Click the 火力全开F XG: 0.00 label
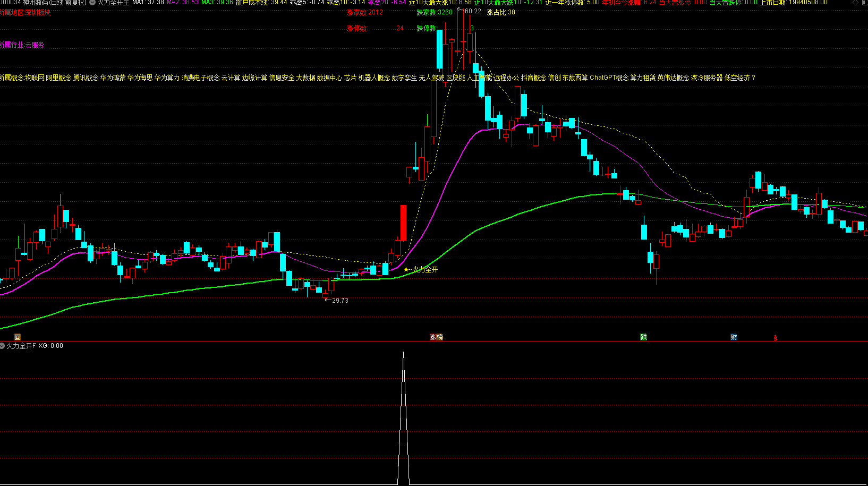The image size is (868, 486). (x=35, y=346)
